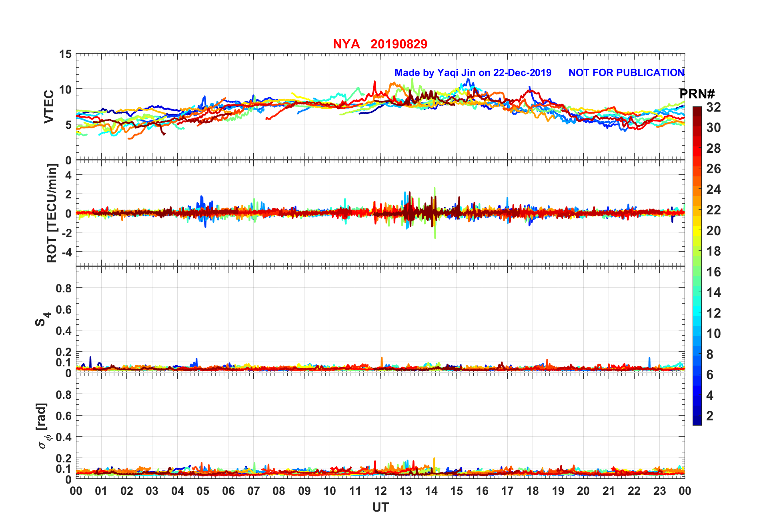The height and width of the screenshot is (532, 761).
Task: Click the dark blue bottom of the PRN colorbar
Action: coord(697,420)
